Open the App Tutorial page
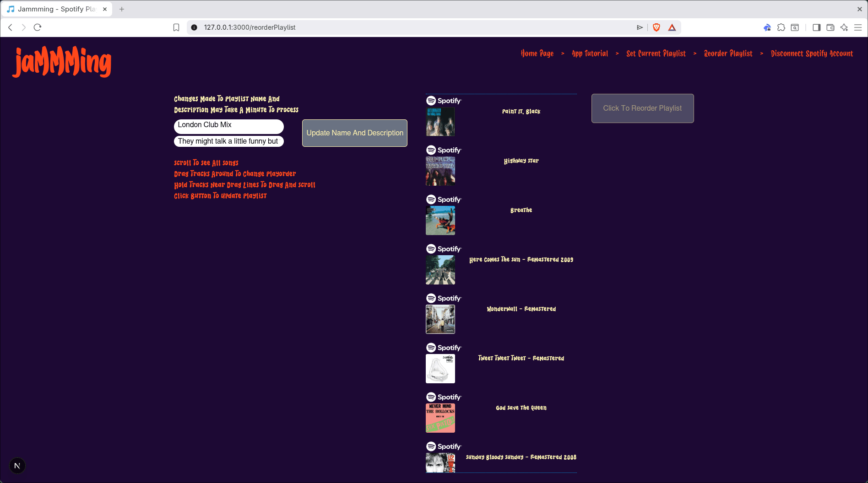The height and width of the screenshot is (483, 868). [589, 54]
